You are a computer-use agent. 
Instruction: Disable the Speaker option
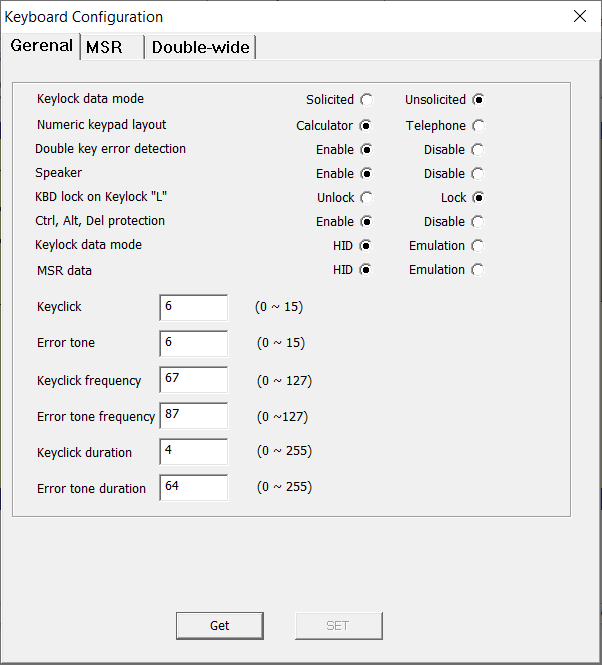[478, 174]
